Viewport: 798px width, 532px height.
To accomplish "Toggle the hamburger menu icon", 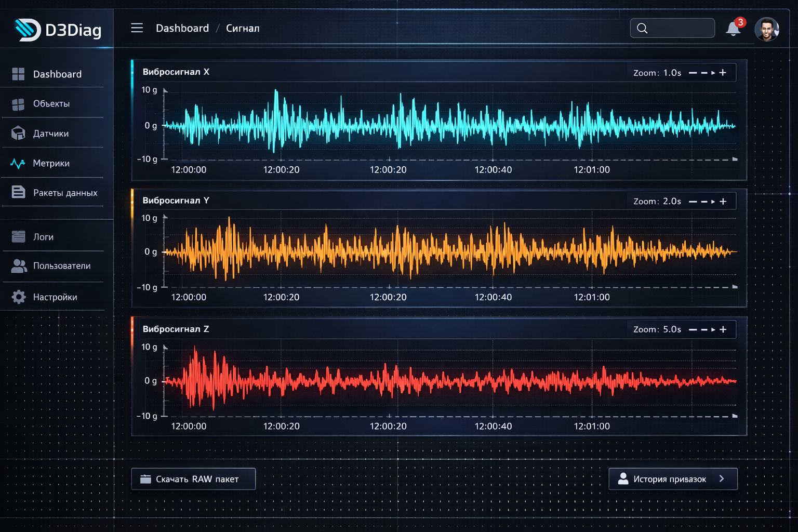I will [x=137, y=28].
